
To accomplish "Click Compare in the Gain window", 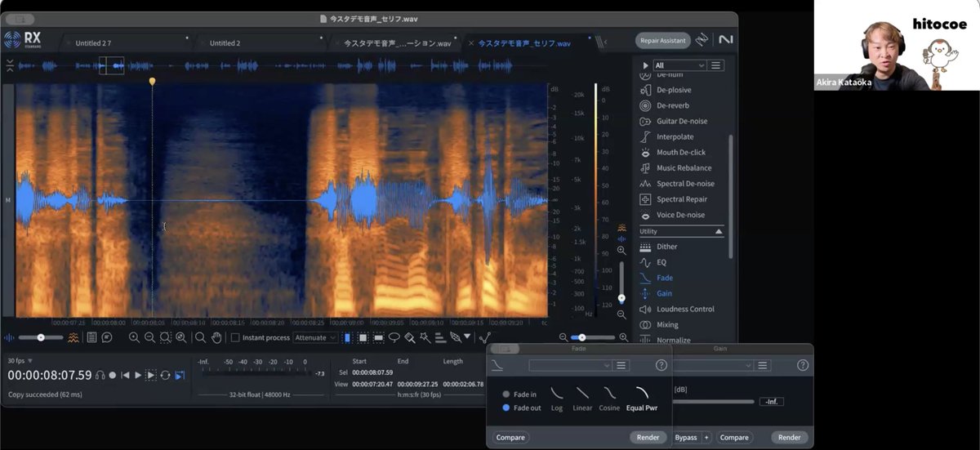I will pyautogui.click(x=734, y=437).
